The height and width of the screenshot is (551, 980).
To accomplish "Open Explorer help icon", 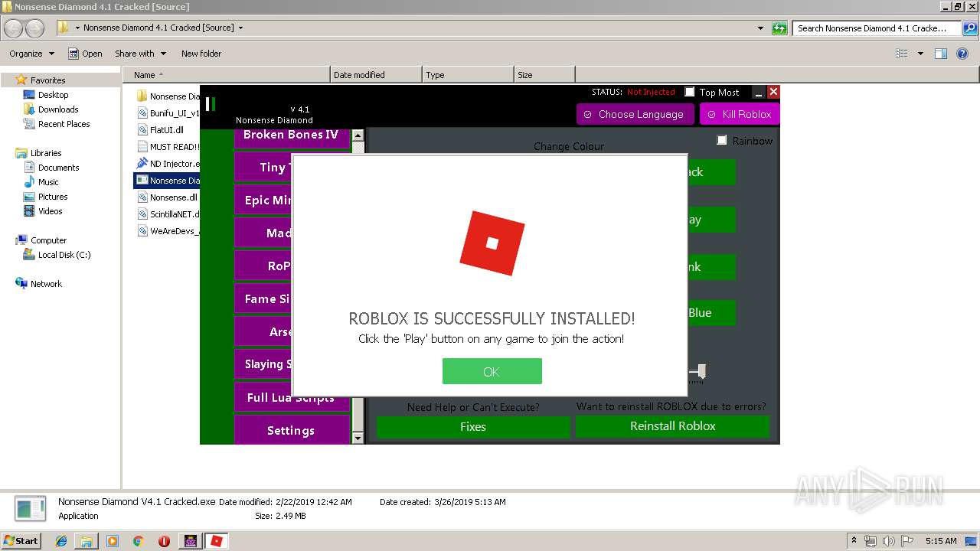I will point(964,54).
